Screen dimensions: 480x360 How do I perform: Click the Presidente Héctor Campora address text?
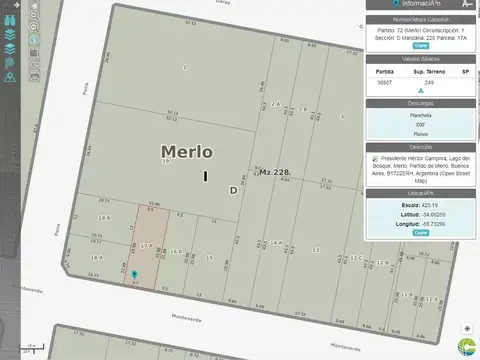[x=421, y=169]
